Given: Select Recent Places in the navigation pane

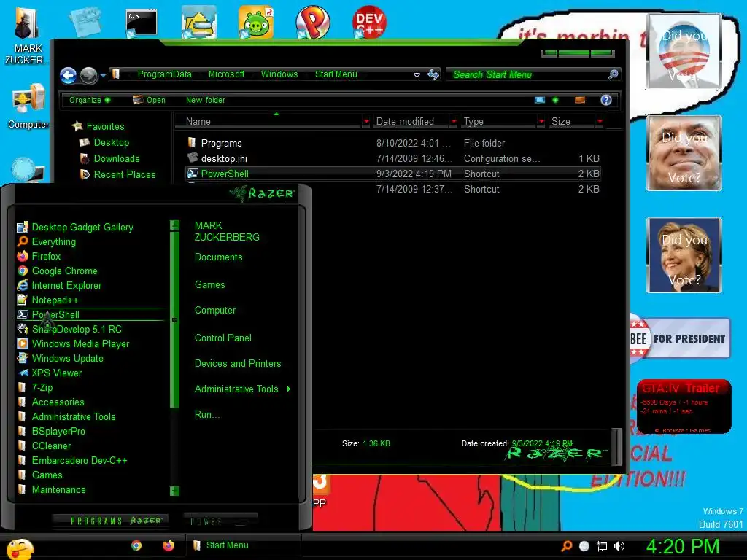Looking at the screenshot, I should (x=124, y=175).
